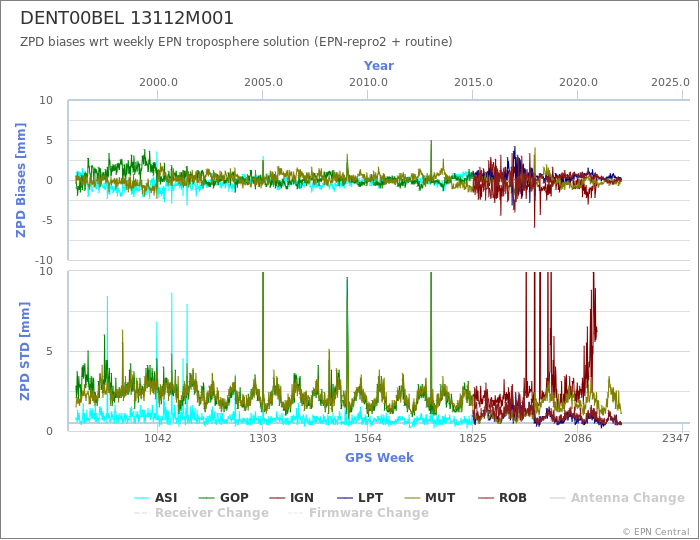
Task: Click GPS week 1303 tick label
Action: 262,438
